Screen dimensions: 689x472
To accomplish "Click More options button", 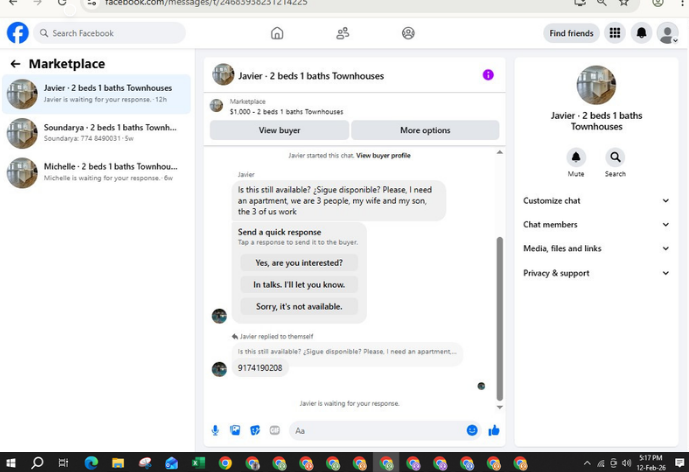I will [425, 131].
